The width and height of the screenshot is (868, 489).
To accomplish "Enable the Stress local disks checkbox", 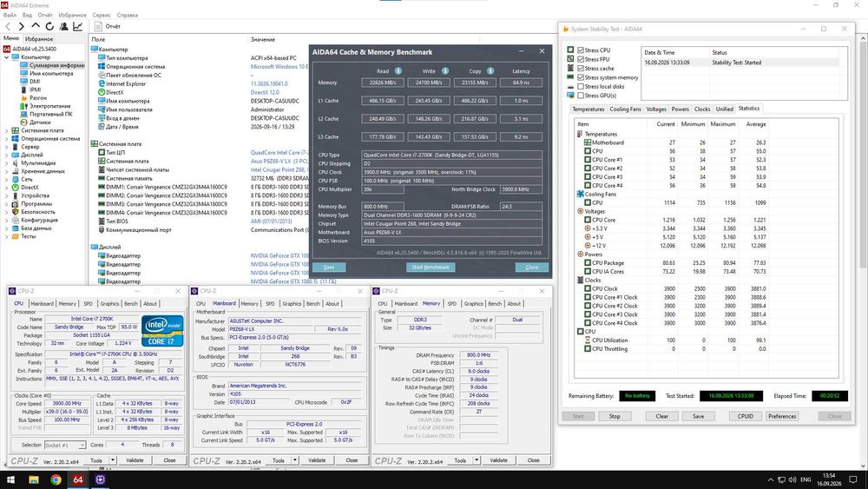I will point(581,86).
